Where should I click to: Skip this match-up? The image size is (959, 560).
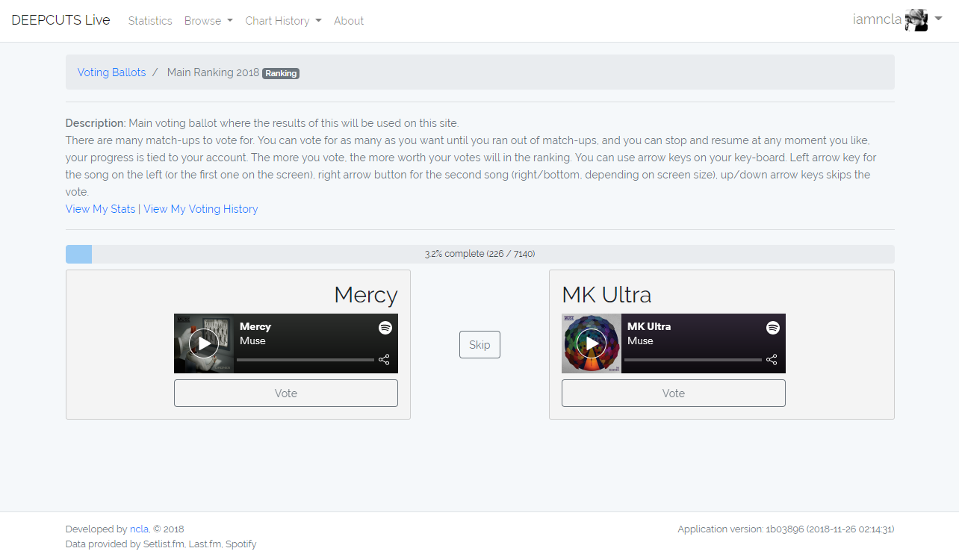click(x=479, y=345)
